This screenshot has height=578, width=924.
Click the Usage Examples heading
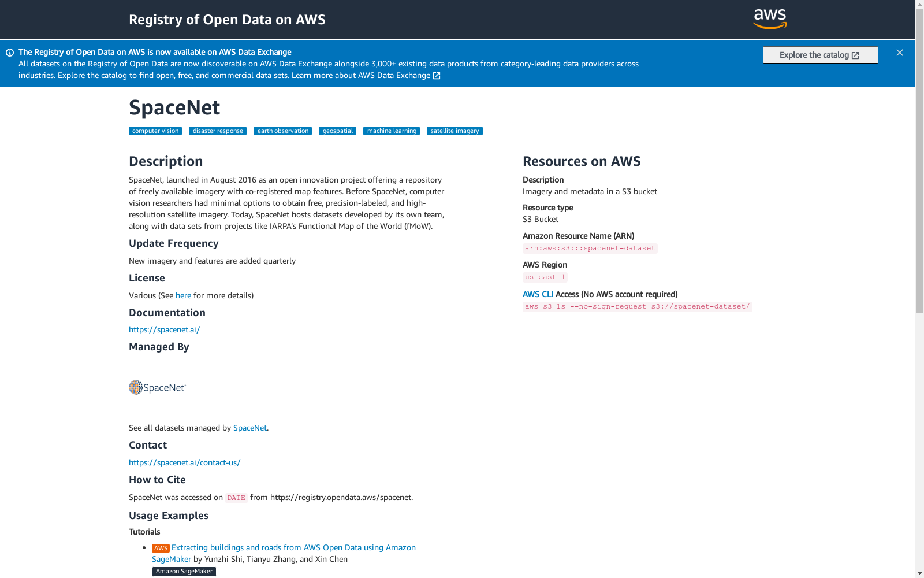point(169,516)
